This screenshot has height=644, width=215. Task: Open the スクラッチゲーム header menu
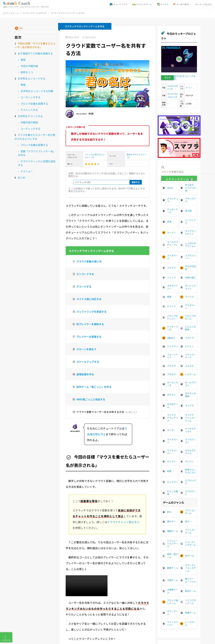click(142, 4)
